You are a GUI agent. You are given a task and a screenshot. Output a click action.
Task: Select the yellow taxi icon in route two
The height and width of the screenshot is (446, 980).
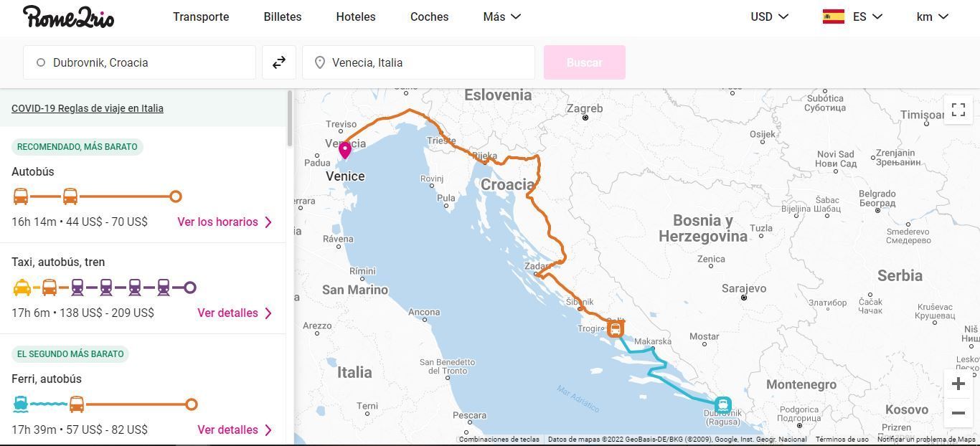[x=22, y=288]
